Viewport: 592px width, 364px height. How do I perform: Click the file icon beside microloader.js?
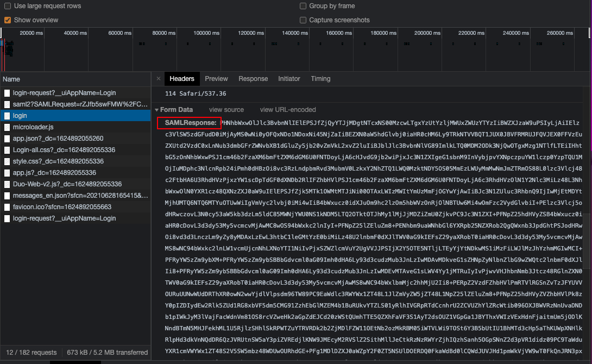pos(7,127)
